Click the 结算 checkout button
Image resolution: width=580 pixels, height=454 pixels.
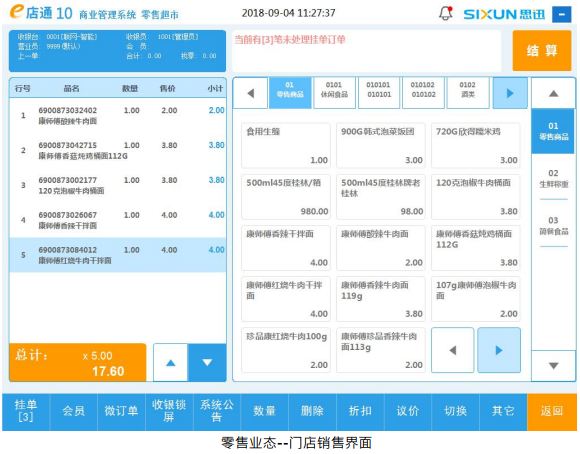coord(542,50)
